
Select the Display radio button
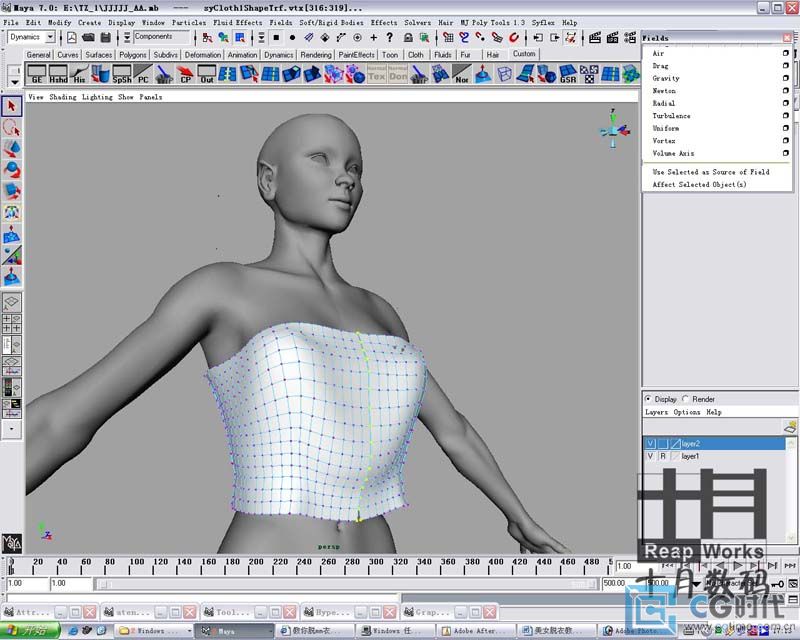[x=648, y=399]
